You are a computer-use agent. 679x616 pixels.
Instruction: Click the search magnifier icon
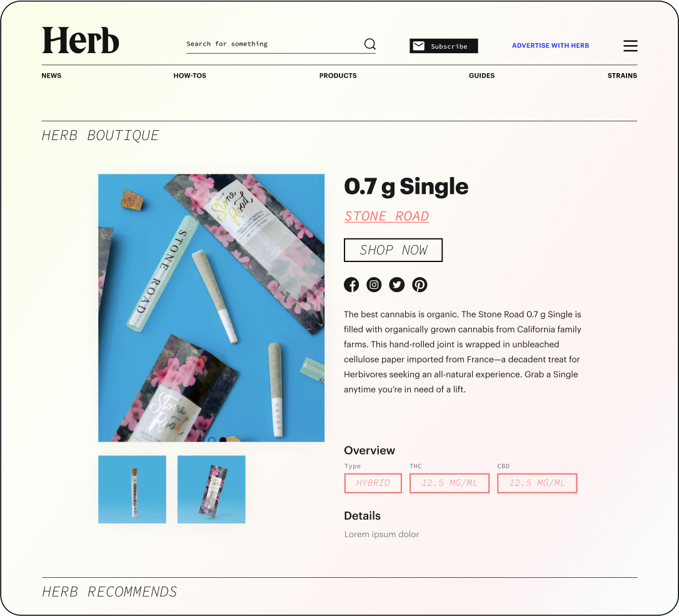[370, 44]
